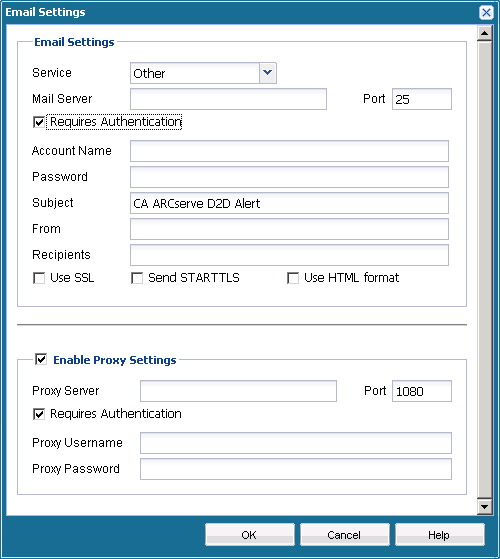500x559 pixels.
Task: Toggle the Enable Proxy Settings checkbox
Action: click(41, 359)
